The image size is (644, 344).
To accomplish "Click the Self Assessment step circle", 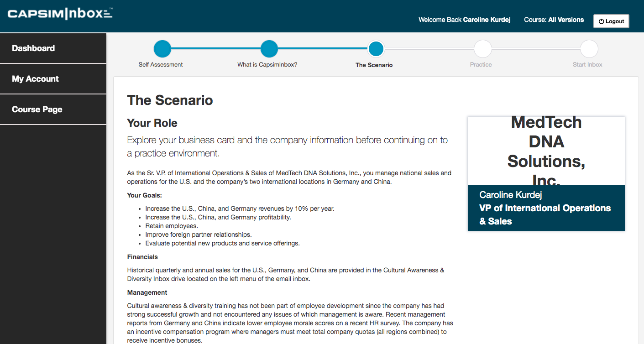I will [x=162, y=48].
